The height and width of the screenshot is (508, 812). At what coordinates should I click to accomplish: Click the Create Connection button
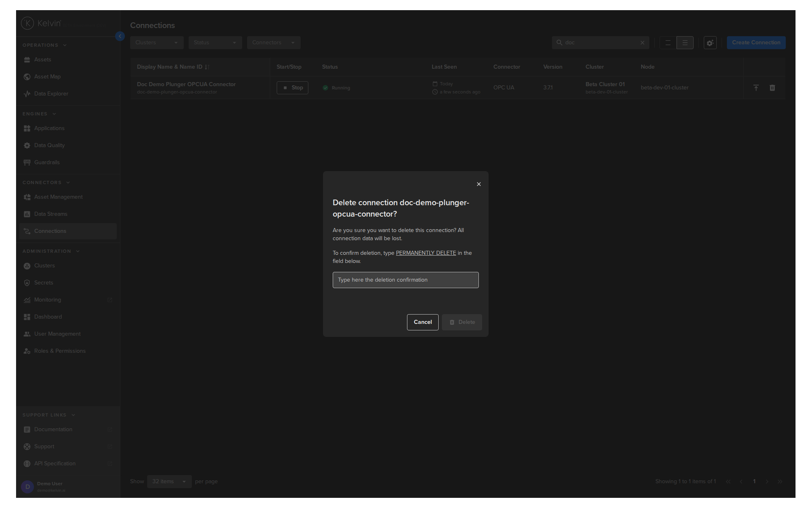pos(756,43)
